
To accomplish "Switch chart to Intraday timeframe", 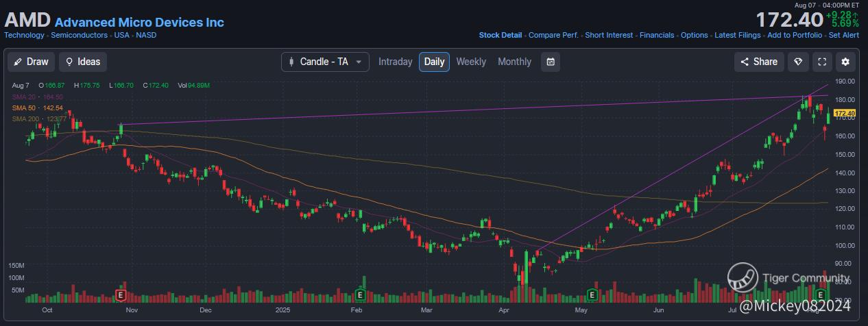I will (395, 62).
